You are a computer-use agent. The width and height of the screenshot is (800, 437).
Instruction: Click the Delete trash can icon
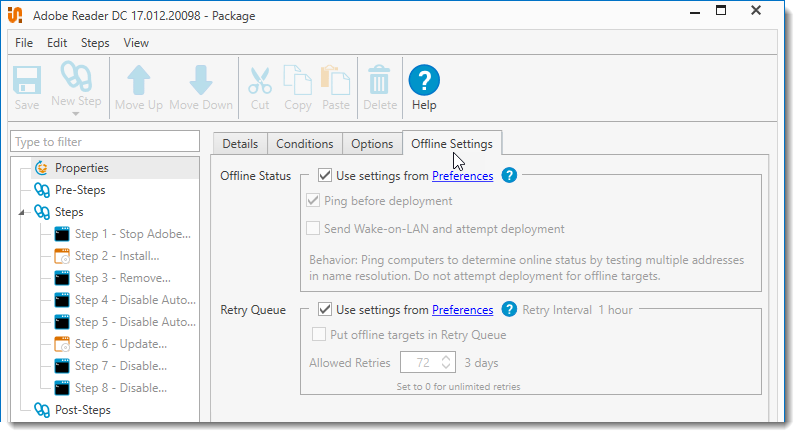379,81
